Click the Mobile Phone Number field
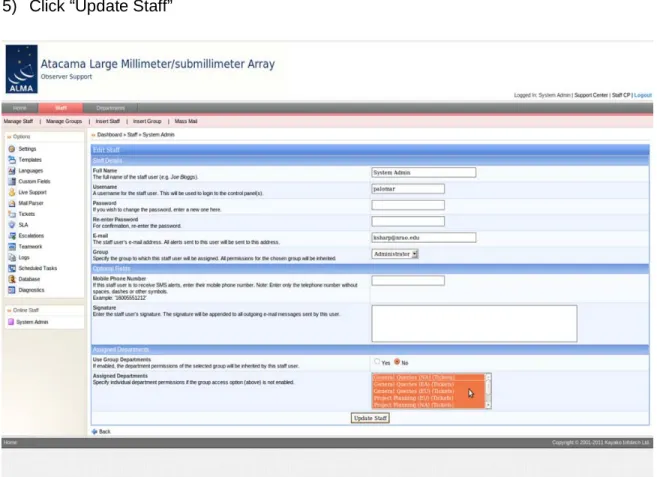This screenshot has width=657, height=477. 408,280
